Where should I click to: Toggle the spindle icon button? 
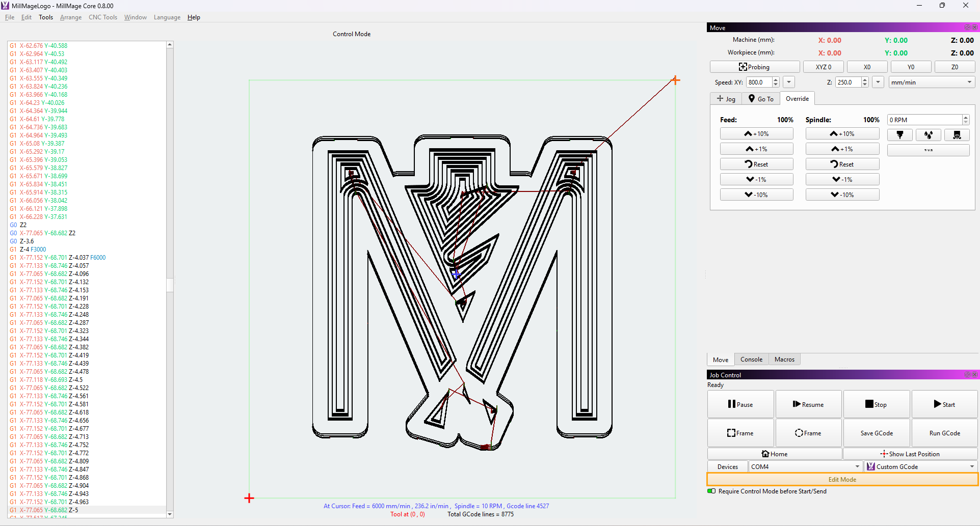pos(899,135)
